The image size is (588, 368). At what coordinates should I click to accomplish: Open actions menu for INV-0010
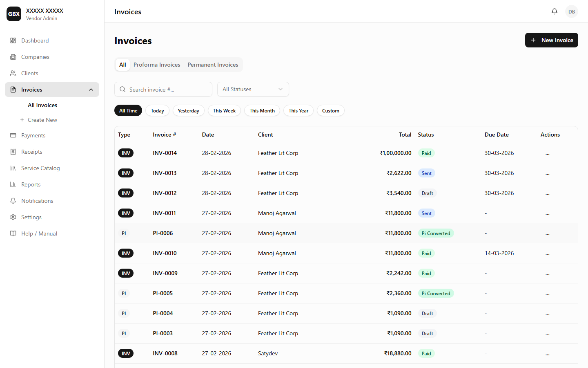coord(547,254)
